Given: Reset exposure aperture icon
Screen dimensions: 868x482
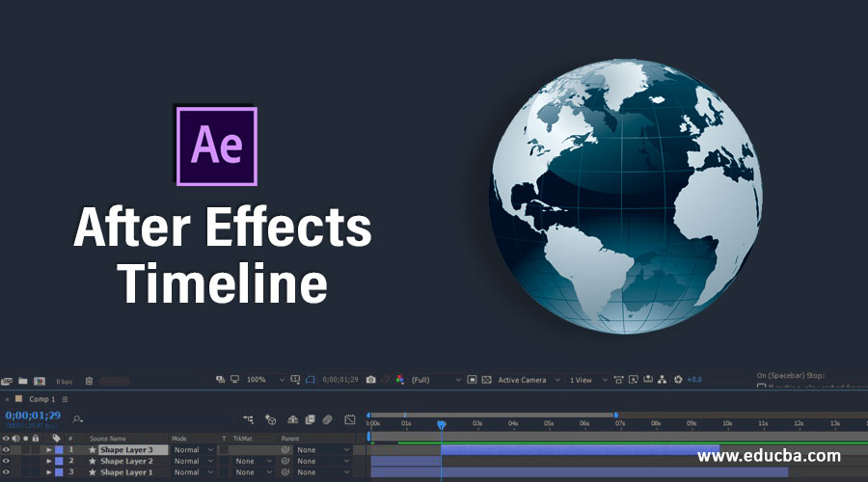Looking at the screenshot, I should [x=678, y=380].
